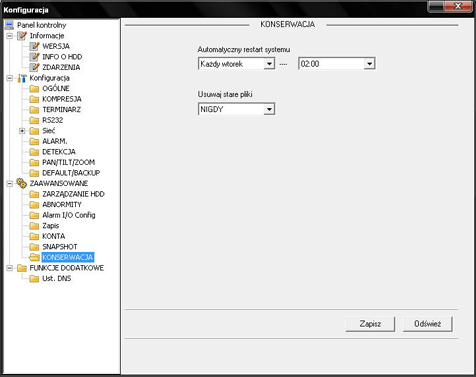Open the TERMINARZ settings label
Image resolution: width=476 pixels, height=377 pixels.
pos(61,110)
